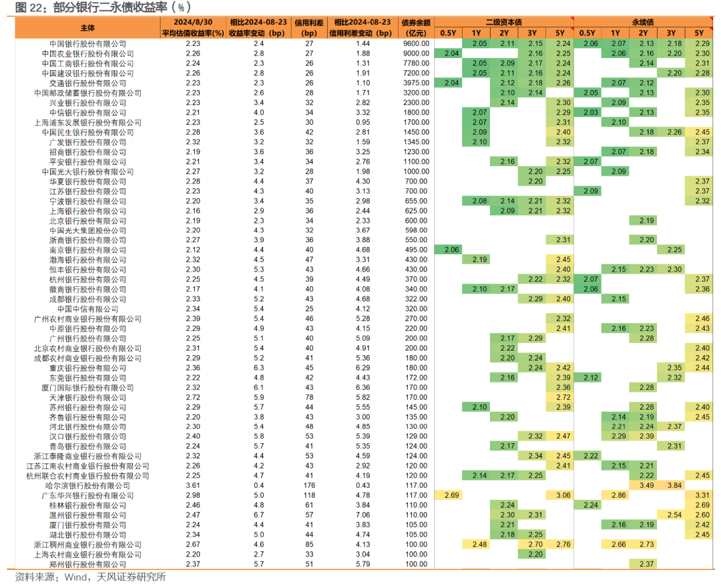Click 平安银行股份有限公司 row name
The height and width of the screenshot is (588, 721).
(87, 162)
